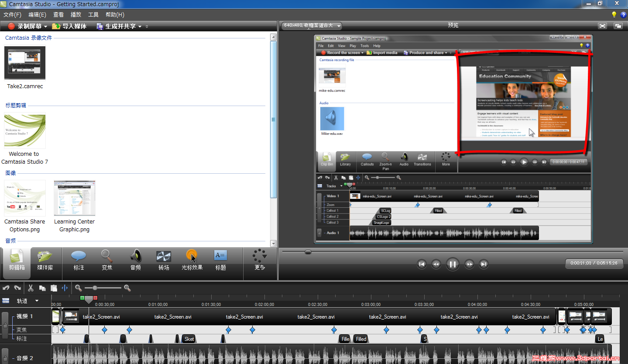628x364 pixels.
Task: Redo the last undone edit
Action: pyautogui.click(x=17, y=288)
